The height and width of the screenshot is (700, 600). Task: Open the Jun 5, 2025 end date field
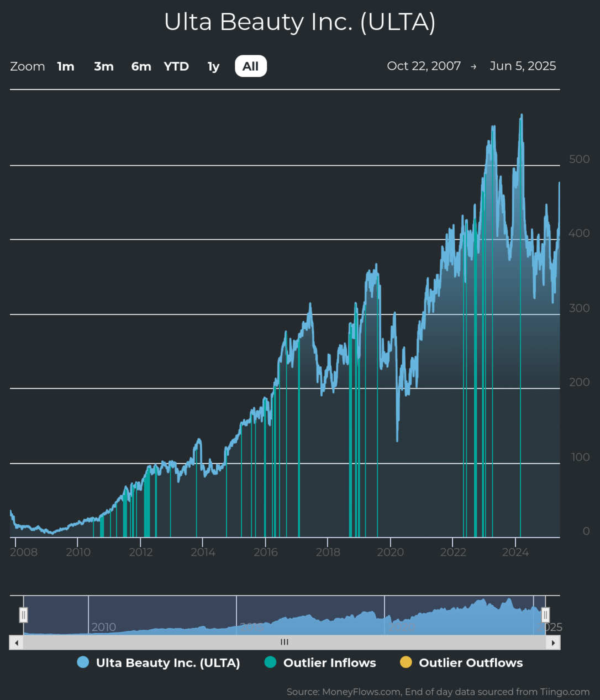point(523,66)
